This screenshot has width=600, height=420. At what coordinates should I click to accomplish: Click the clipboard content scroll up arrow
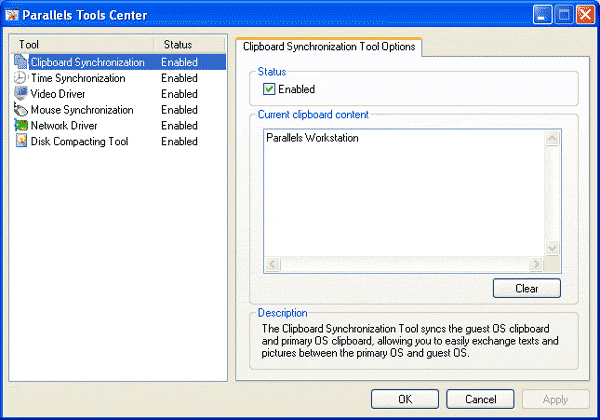click(552, 138)
